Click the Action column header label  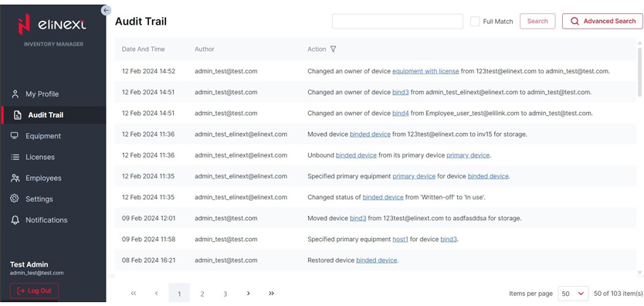317,49
